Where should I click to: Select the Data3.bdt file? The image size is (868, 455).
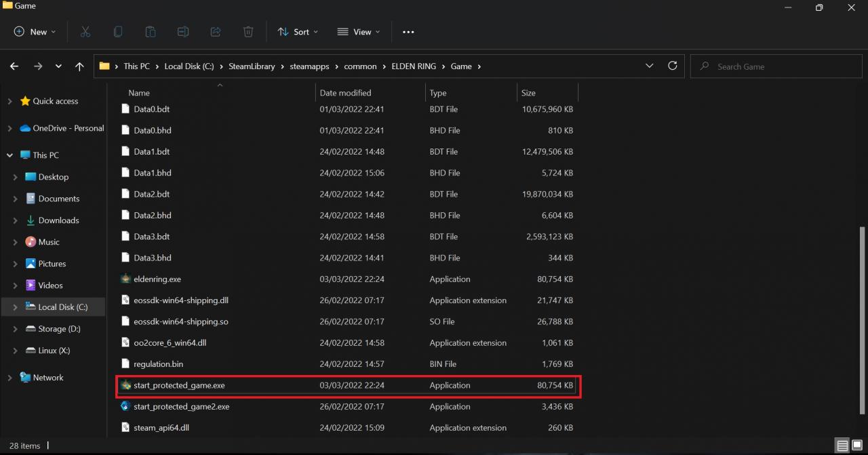347,237
